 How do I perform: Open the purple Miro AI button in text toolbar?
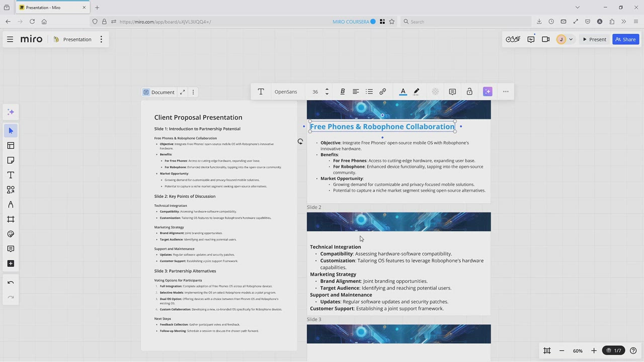click(488, 92)
